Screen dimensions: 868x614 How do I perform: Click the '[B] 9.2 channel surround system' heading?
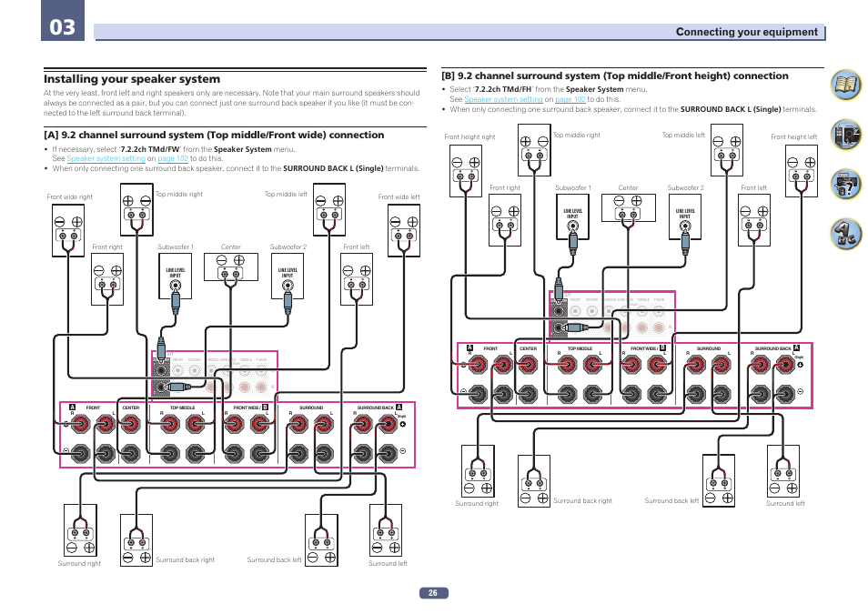coord(614,75)
